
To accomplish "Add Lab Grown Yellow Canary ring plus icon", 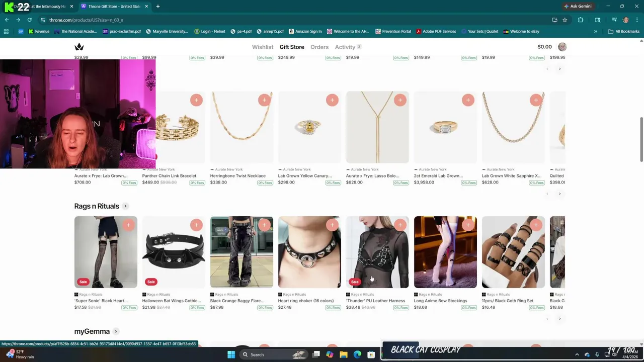I will 332,100.
